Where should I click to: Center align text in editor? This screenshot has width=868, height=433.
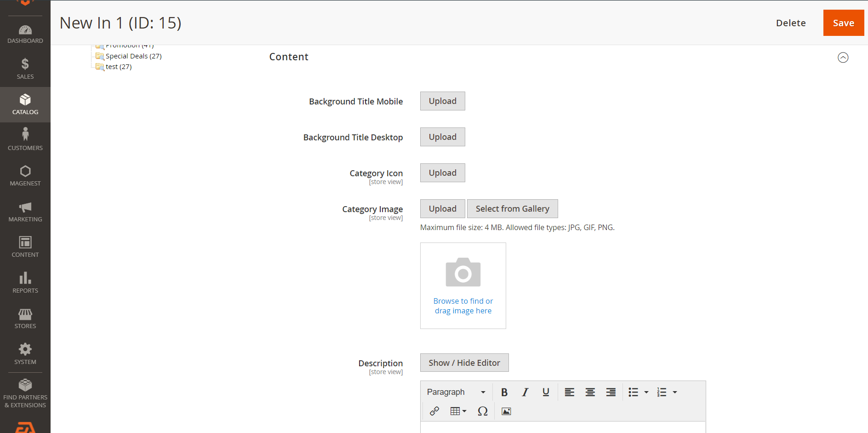point(590,392)
